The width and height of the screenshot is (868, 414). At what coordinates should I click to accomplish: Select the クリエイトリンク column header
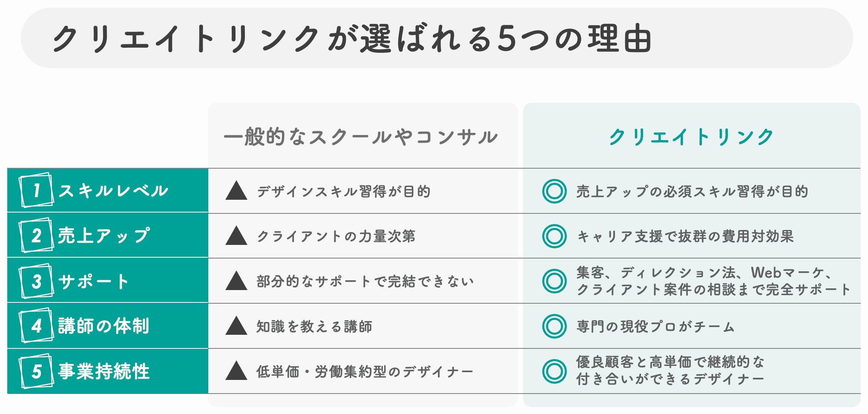click(691, 137)
